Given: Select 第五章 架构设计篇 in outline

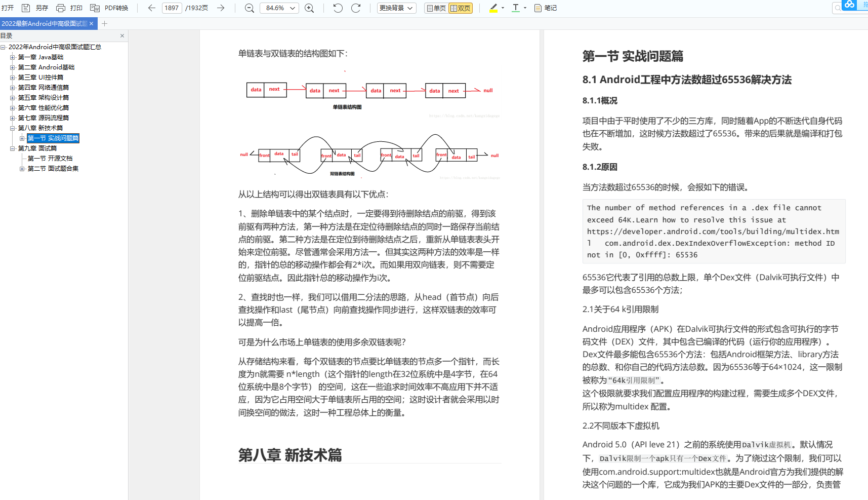Looking at the screenshot, I should tap(43, 98).
